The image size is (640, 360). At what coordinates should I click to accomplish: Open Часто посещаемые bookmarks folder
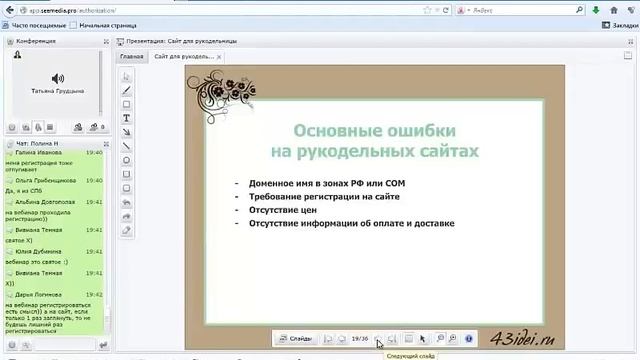pyautogui.click(x=34, y=25)
